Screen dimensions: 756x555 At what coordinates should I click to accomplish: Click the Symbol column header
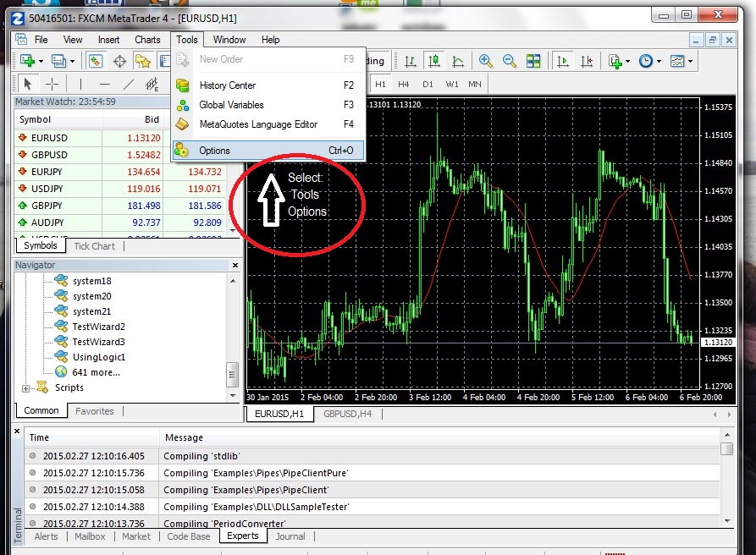pos(58,119)
